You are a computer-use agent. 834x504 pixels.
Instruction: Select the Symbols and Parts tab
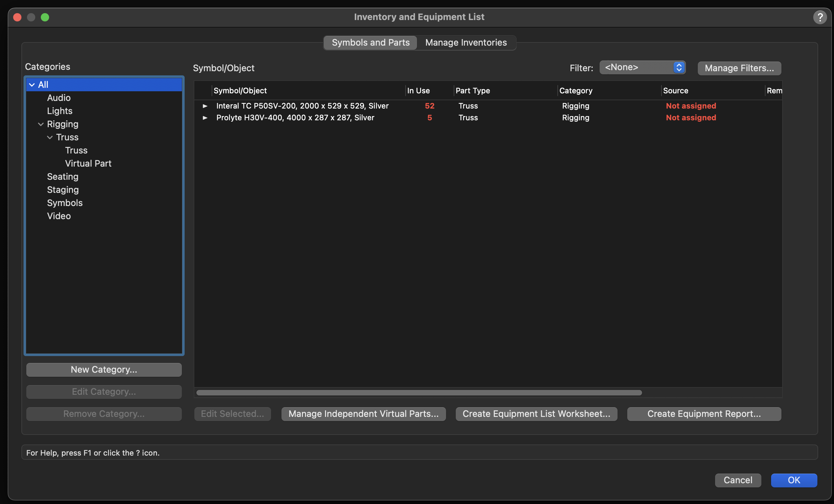pos(370,43)
